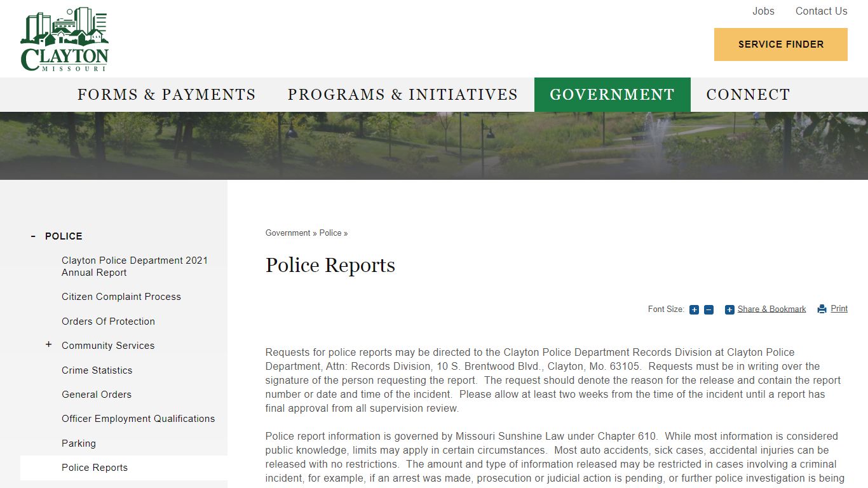Open Crime Statistics page
This screenshot has height=488, width=868.
(x=97, y=370)
